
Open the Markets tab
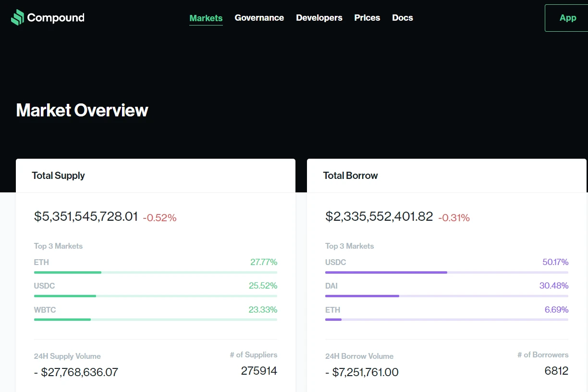click(206, 18)
